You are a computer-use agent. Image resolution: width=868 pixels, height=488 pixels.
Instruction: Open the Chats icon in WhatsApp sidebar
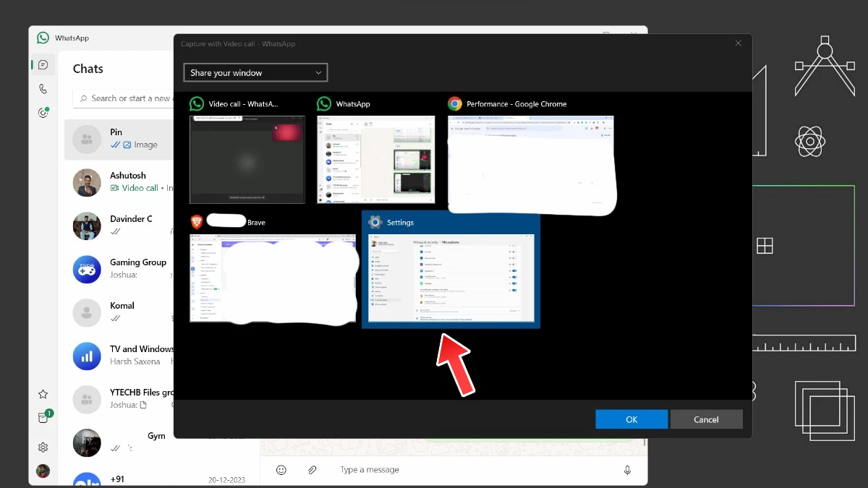[x=43, y=65]
